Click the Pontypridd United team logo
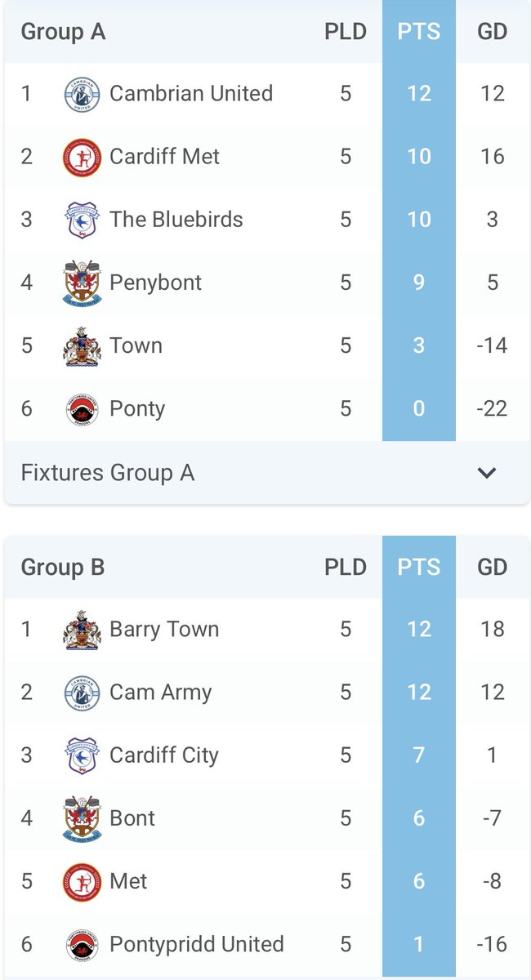 click(x=82, y=944)
